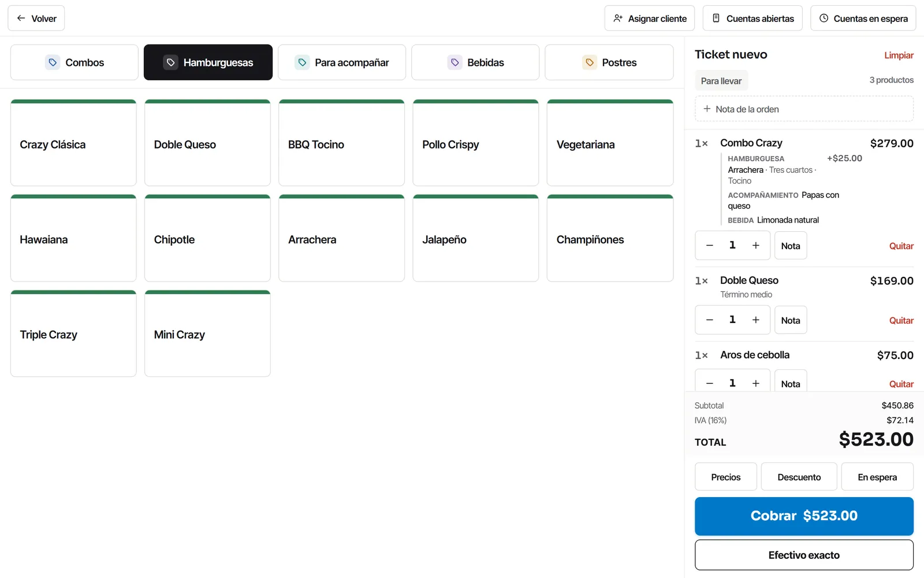
Task: Remove Combo Crazy with Quitar
Action: [901, 246]
